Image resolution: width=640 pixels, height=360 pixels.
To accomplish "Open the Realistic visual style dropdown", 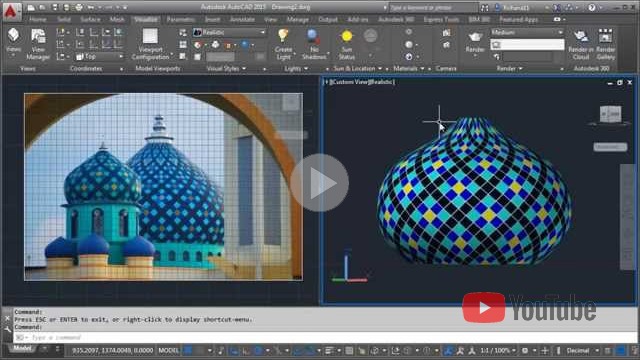I will [230, 32].
